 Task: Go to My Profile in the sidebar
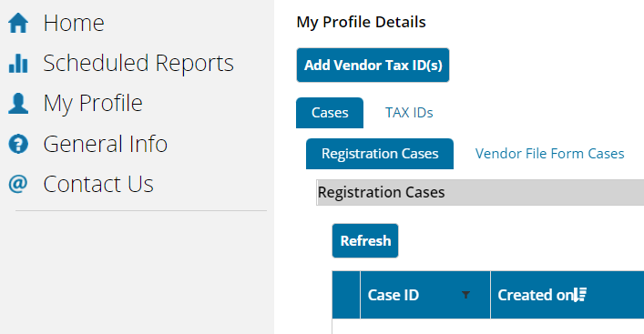click(x=93, y=103)
